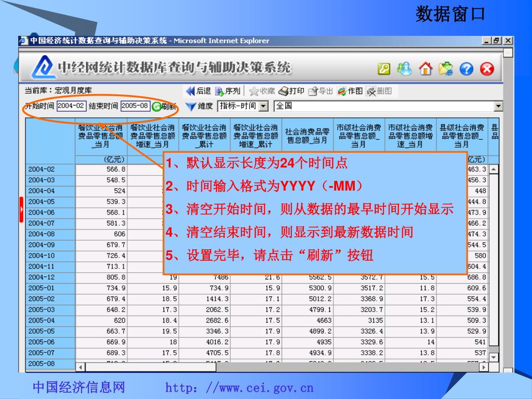Click column header 餐饮业社会消费品零售总额增速_累计
Viewport: 532px width, 399px height.
tap(256, 136)
